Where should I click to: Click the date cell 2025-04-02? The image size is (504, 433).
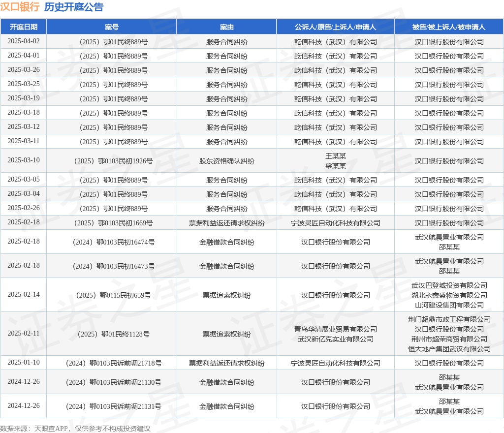(x=24, y=41)
